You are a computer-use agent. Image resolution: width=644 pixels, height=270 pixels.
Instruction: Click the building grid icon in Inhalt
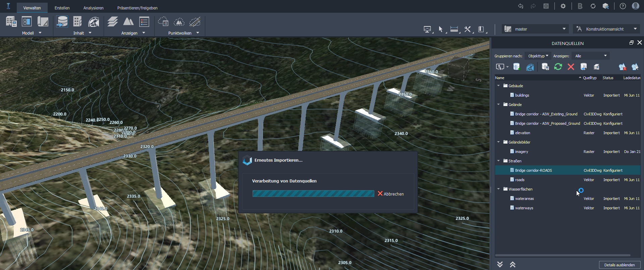tap(77, 22)
